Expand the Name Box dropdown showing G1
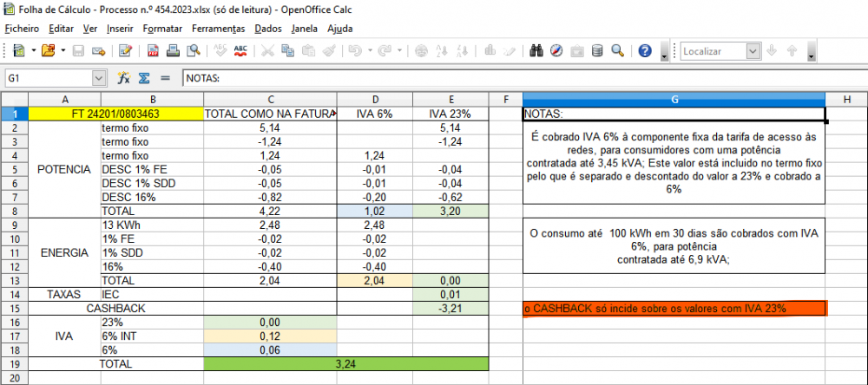Image resolution: width=868 pixels, height=385 pixels. click(98, 78)
